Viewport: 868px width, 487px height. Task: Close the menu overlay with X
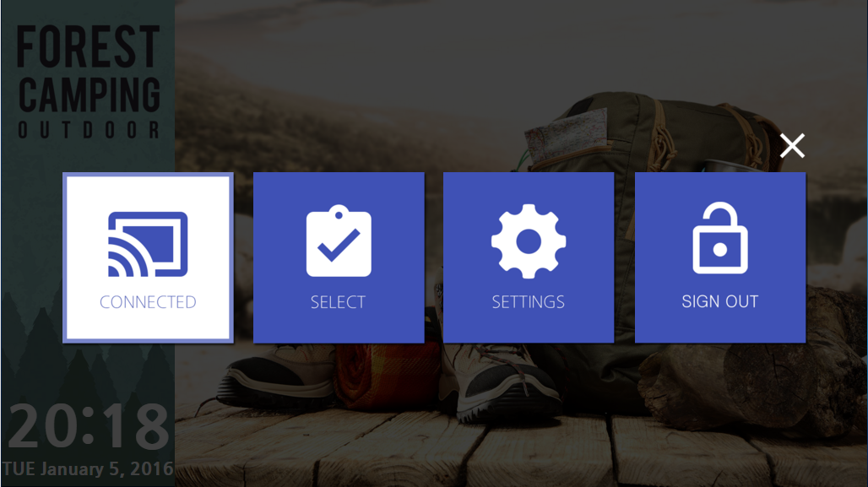coord(792,146)
